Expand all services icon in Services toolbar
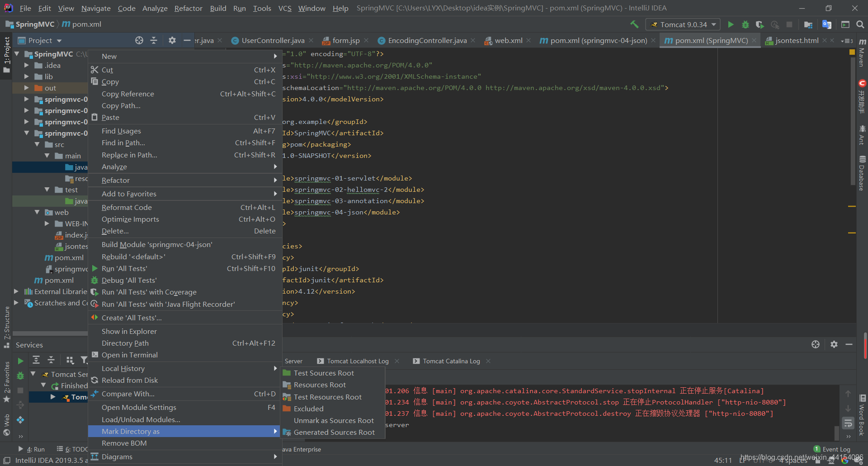868x466 pixels. [x=36, y=360]
